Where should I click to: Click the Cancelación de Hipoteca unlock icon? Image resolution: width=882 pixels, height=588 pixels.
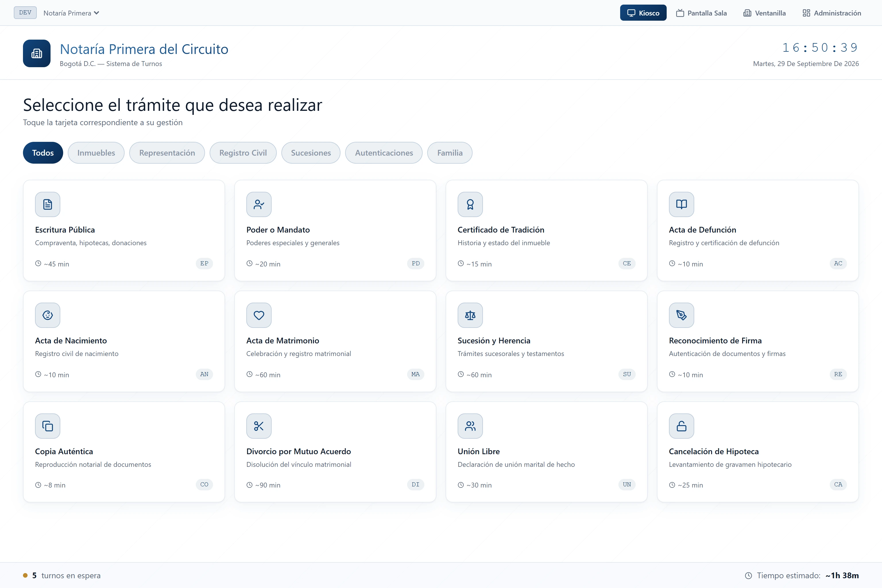click(681, 426)
